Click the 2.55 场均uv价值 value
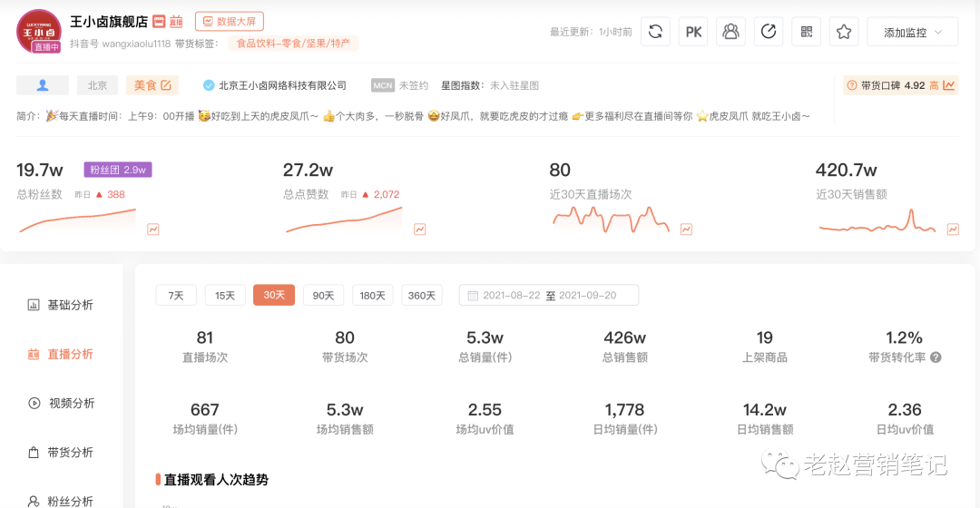980x508 pixels. [x=485, y=410]
